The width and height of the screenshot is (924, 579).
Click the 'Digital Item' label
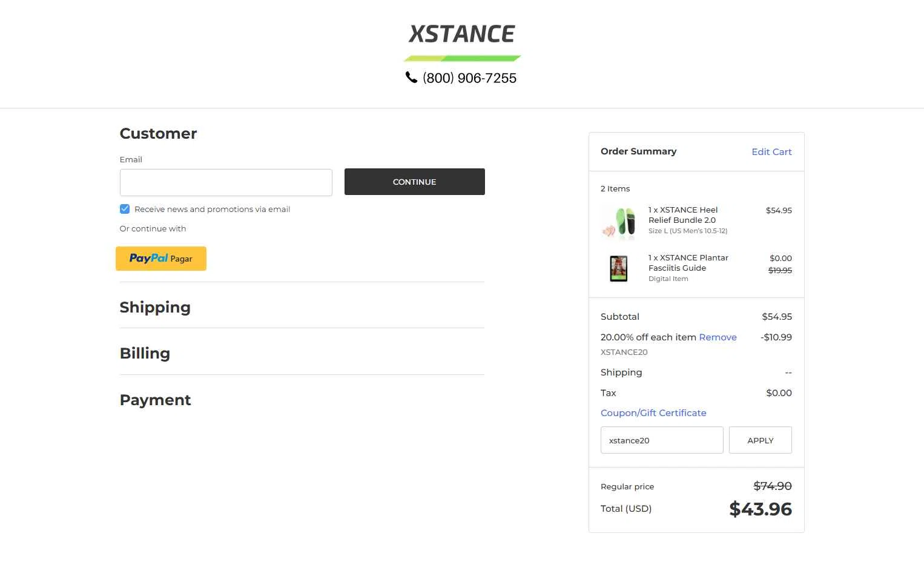click(x=668, y=279)
